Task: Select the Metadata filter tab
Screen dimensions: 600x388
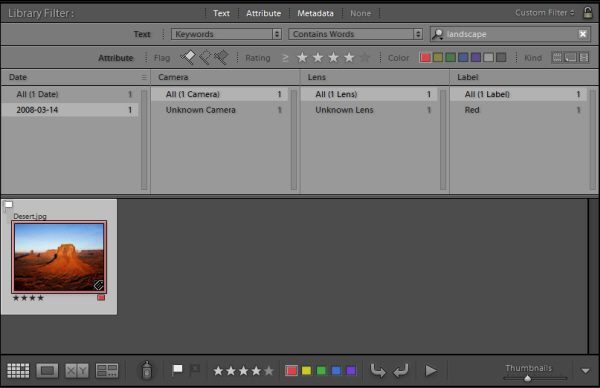Action: coord(315,13)
